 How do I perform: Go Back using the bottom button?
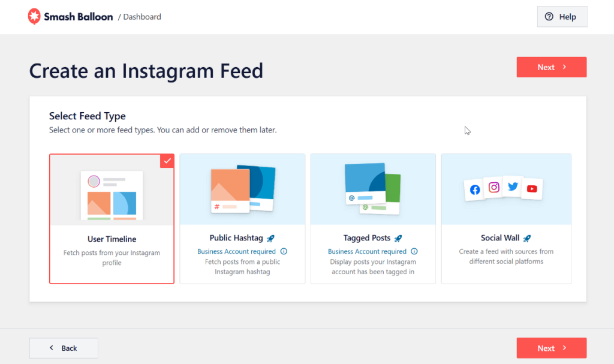(x=64, y=348)
